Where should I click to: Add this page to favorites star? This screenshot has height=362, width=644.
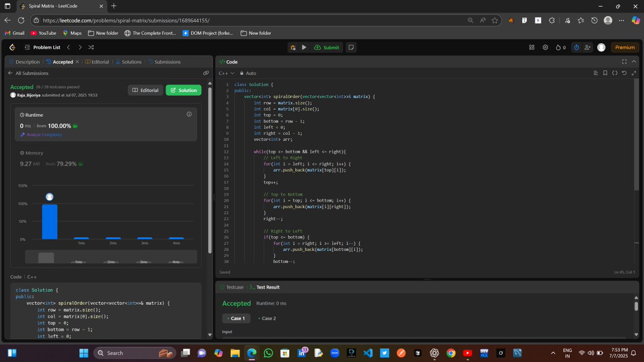click(495, 20)
